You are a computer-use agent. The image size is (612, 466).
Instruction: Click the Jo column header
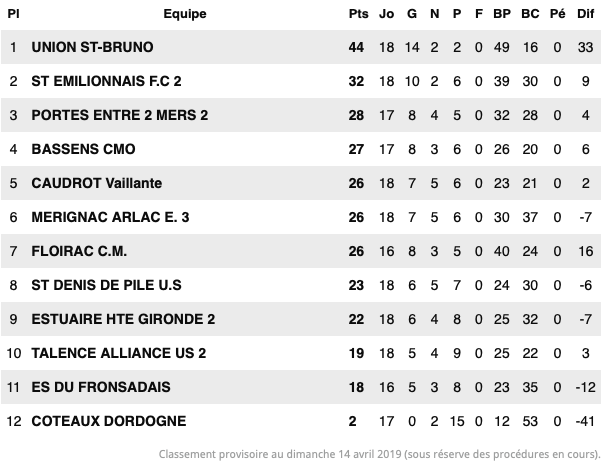tap(386, 14)
